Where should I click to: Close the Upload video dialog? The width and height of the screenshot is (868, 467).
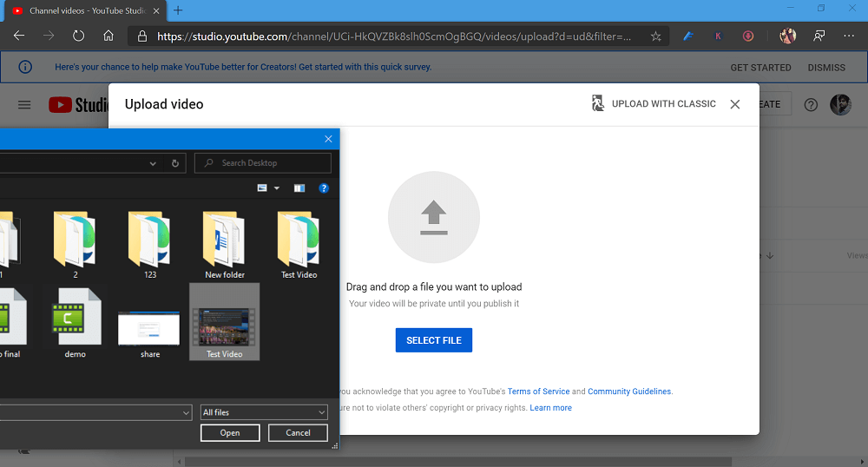tap(734, 104)
